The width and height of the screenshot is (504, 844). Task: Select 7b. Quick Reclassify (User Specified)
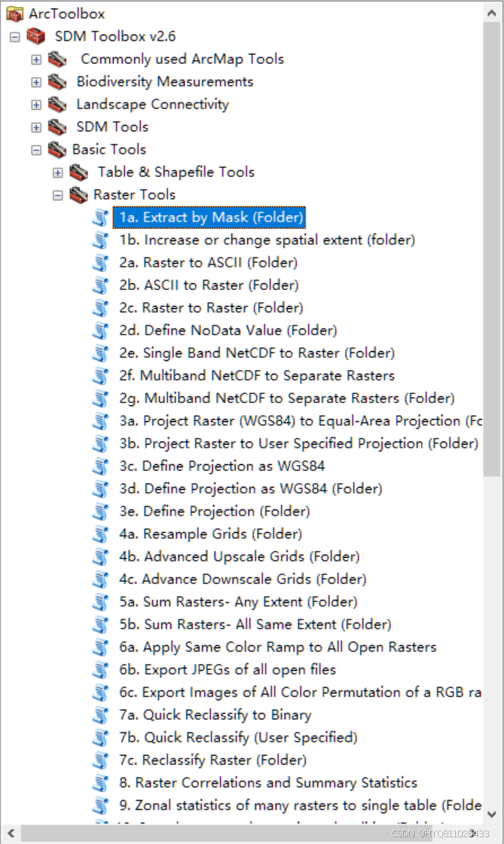tap(238, 738)
